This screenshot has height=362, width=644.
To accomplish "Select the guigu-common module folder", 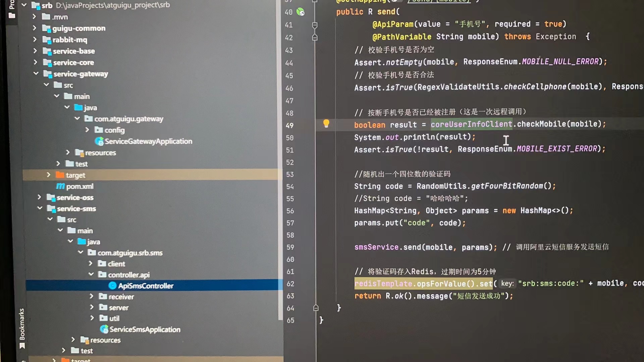I will pyautogui.click(x=74, y=28).
